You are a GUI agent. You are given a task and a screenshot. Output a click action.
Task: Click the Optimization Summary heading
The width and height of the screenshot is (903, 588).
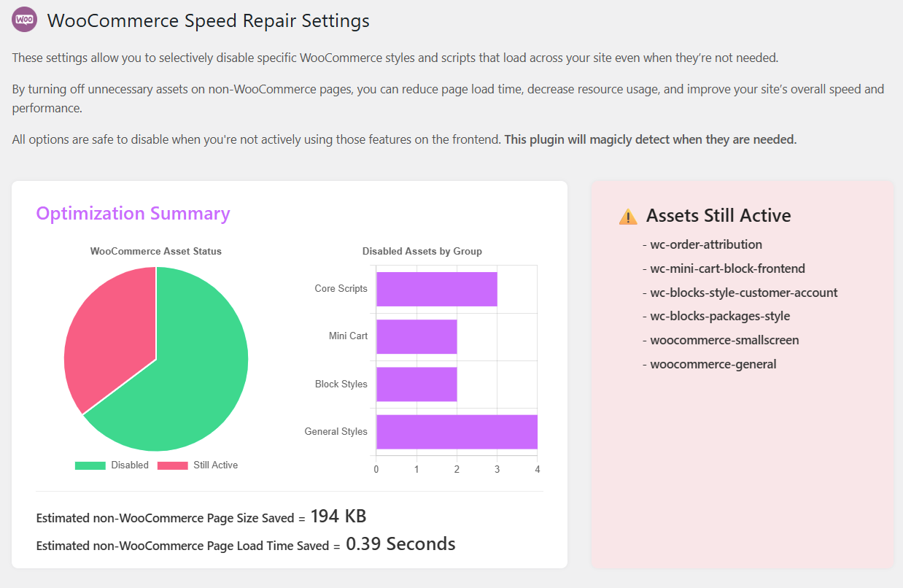point(133,214)
